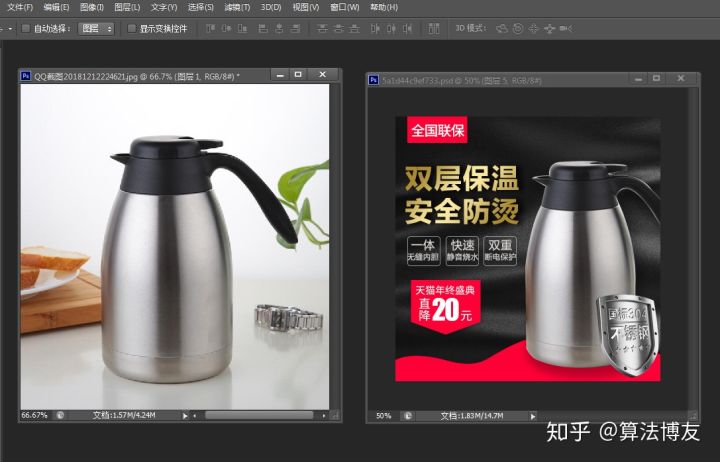Click the icon beside 50% in the status bar
Viewport: 720px width, 462px height.
[407, 416]
